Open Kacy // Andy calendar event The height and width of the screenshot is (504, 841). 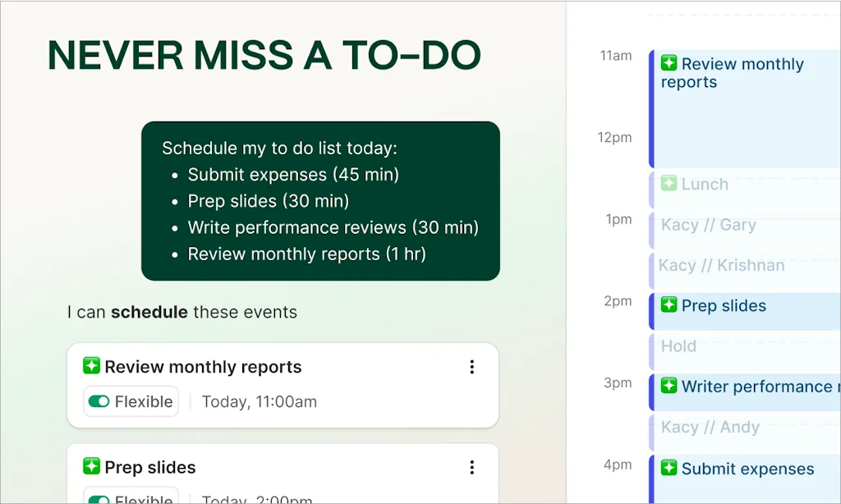point(710,427)
